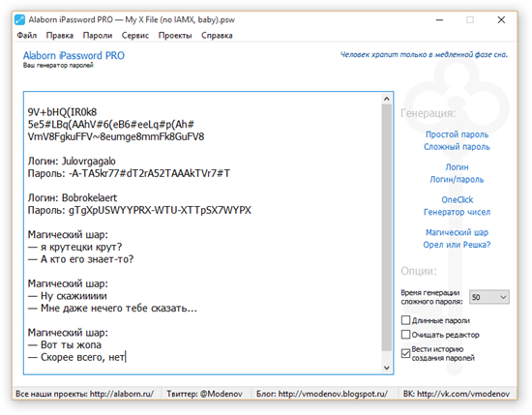The image size is (532, 415).
Task: Open the Правка menu
Action: coord(60,35)
